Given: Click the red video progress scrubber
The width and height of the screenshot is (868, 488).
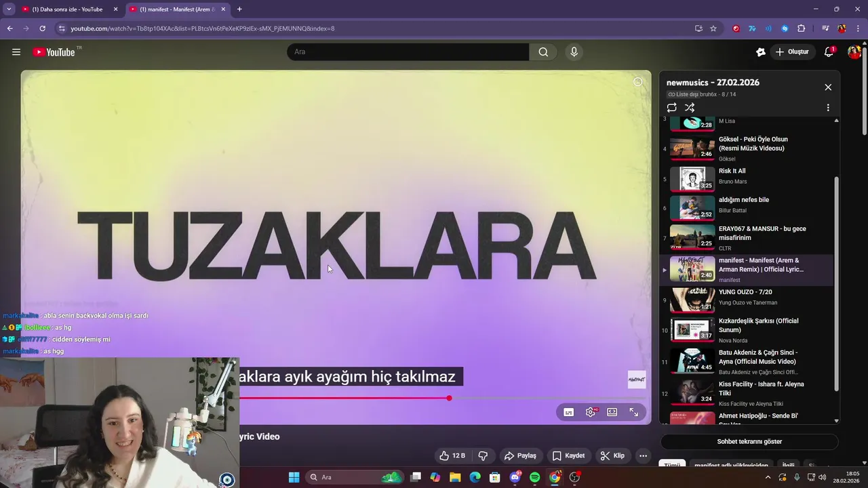Looking at the screenshot, I should tap(449, 398).
